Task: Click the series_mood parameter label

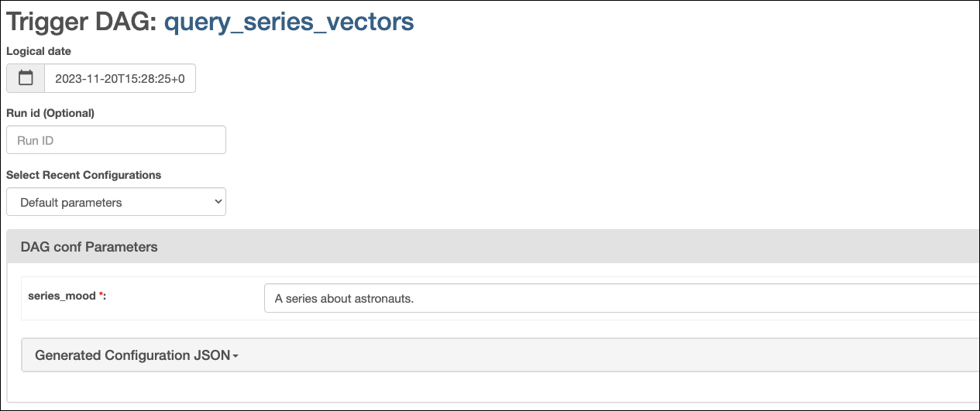Action: click(62, 296)
